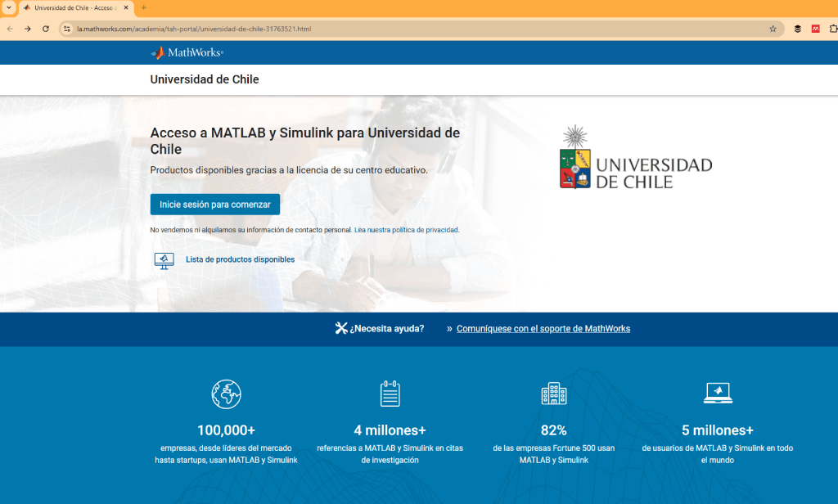Go forward in browser history

[28, 29]
